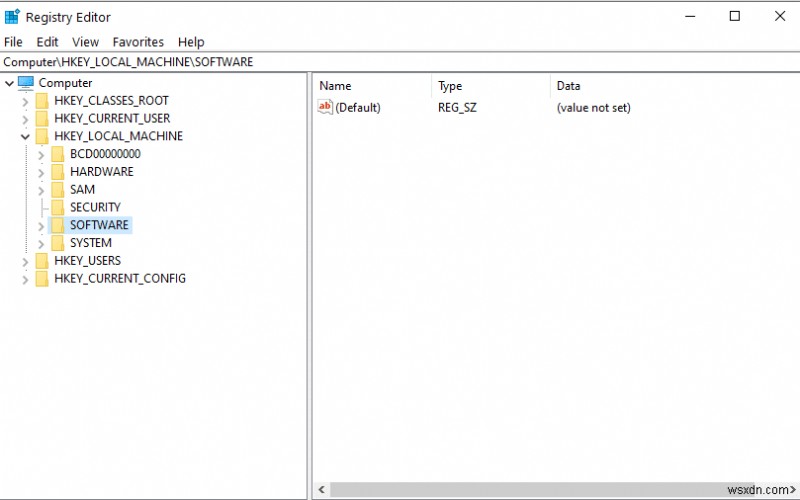Image resolution: width=800 pixels, height=500 pixels.
Task: Expand SYSTEM key chevron
Action: (x=41, y=244)
